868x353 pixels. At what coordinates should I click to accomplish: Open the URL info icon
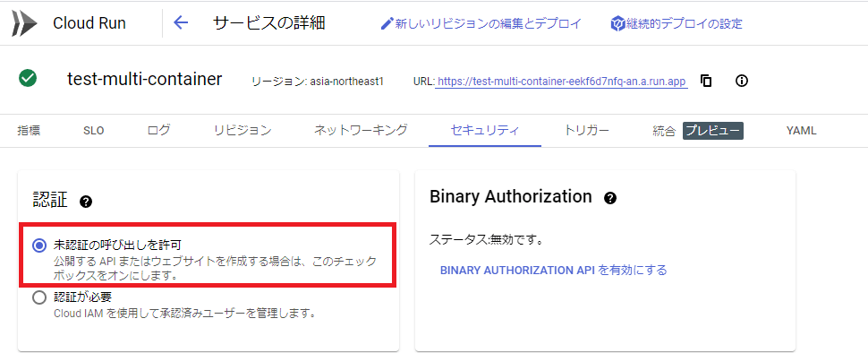tap(742, 81)
